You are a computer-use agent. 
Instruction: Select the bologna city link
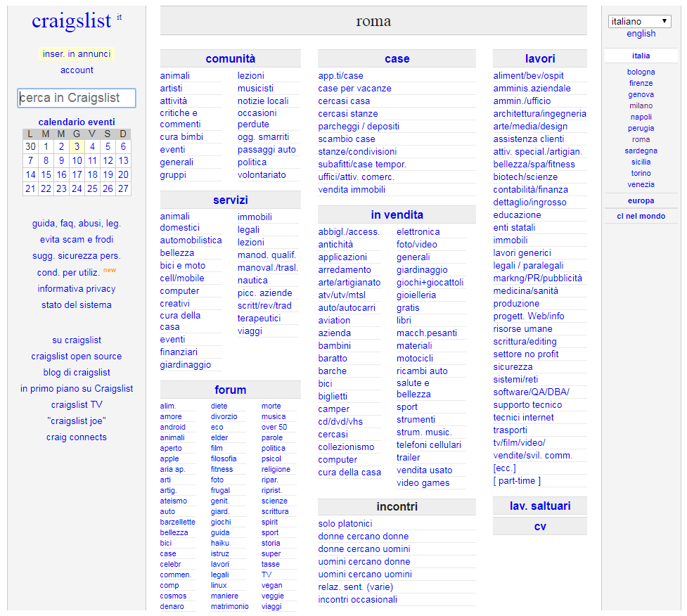pyautogui.click(x=641, y=72)
